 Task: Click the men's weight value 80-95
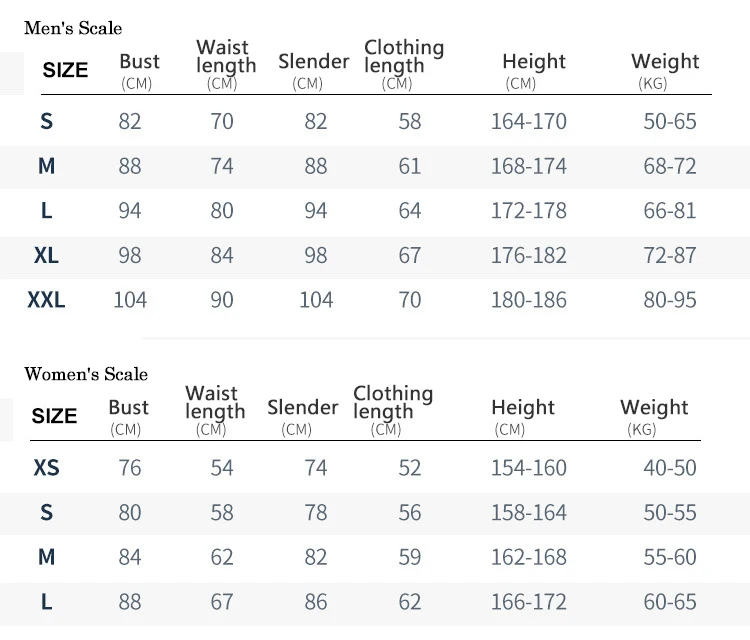pos(670,300)
